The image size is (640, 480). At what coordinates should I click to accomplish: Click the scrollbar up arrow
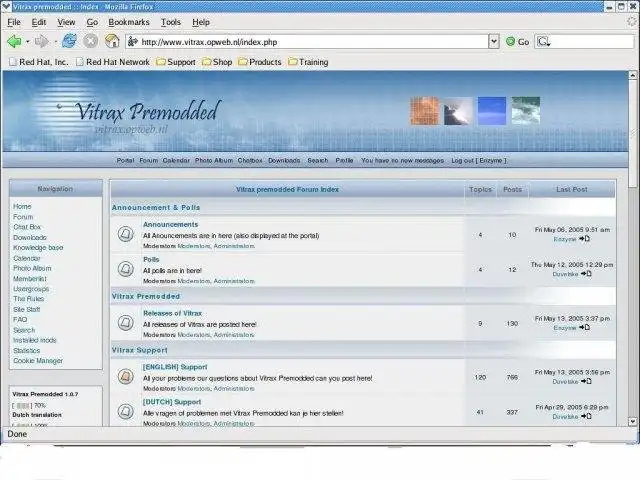pos(633,75)
